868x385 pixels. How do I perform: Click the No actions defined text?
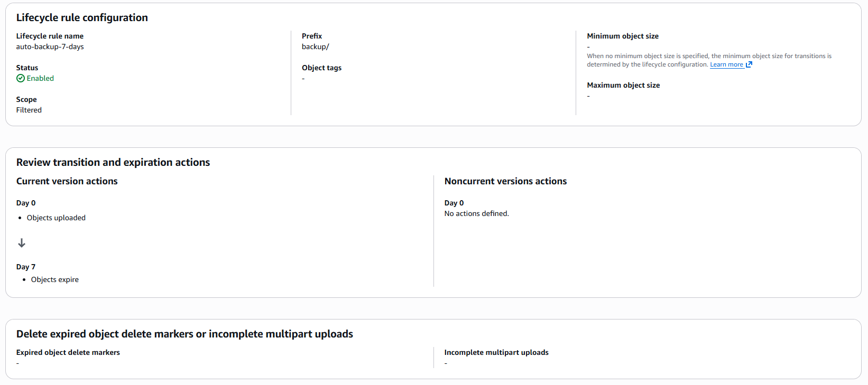point(476,213)
